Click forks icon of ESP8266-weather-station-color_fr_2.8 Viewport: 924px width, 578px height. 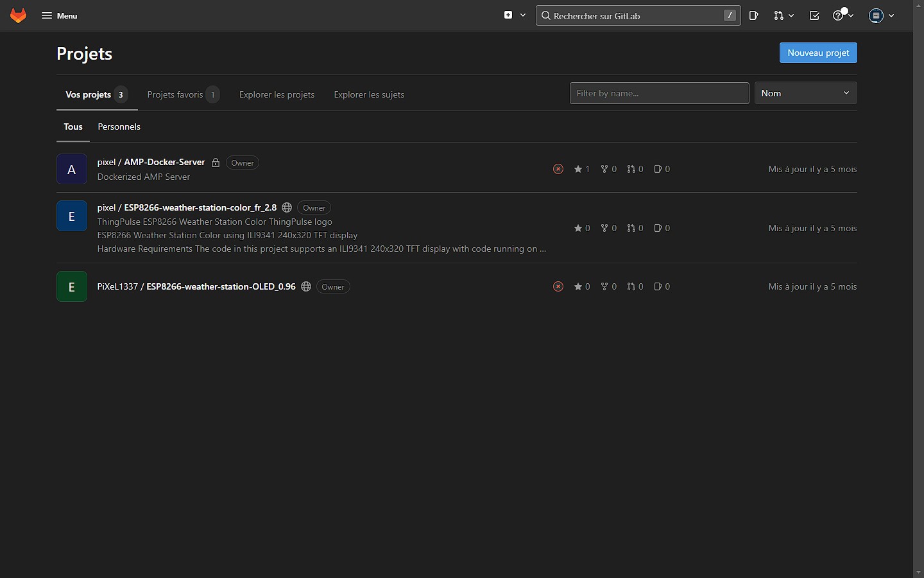(x=604, y=228)
